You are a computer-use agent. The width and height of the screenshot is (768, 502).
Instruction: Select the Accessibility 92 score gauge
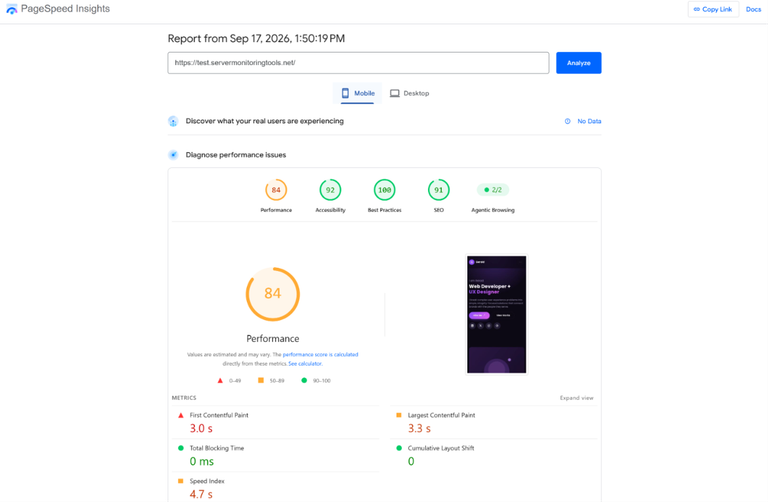coord(330,190)
